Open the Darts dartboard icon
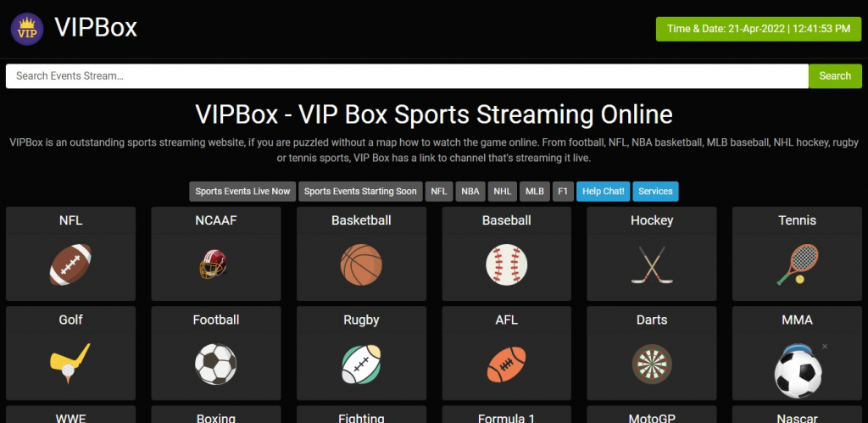The height and width of the screenshot is (423, 868). pyautogui.click(x=652, y=364)
